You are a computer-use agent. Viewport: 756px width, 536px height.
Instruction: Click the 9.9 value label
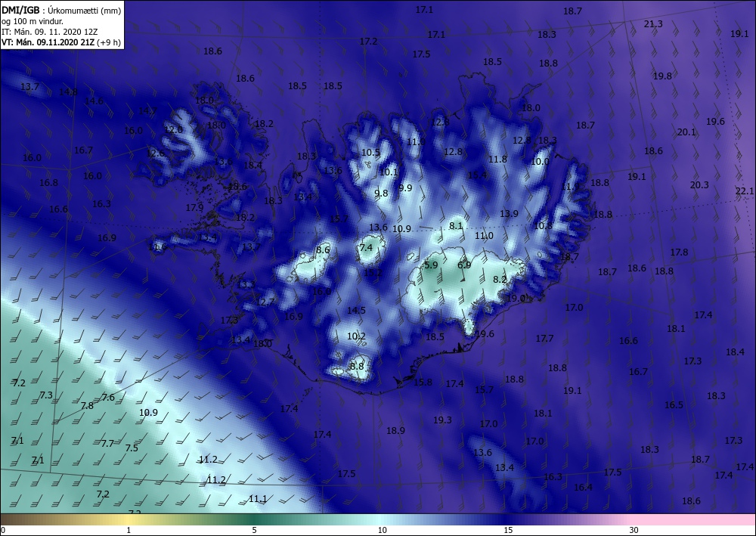tap(405, 188)
